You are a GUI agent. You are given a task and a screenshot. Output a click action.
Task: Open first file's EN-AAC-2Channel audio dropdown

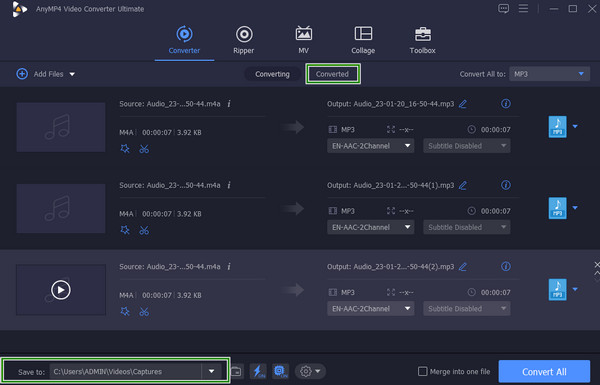tap(370, 146)
